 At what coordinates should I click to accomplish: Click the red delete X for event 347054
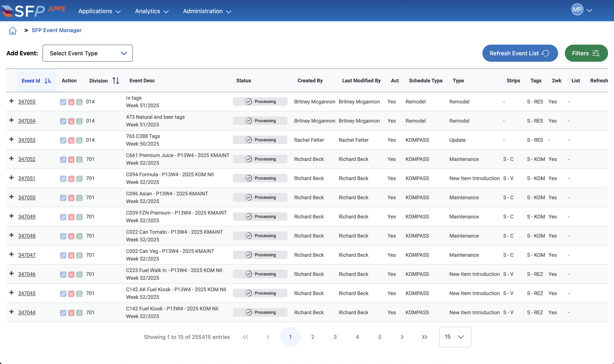click(71, 121)
